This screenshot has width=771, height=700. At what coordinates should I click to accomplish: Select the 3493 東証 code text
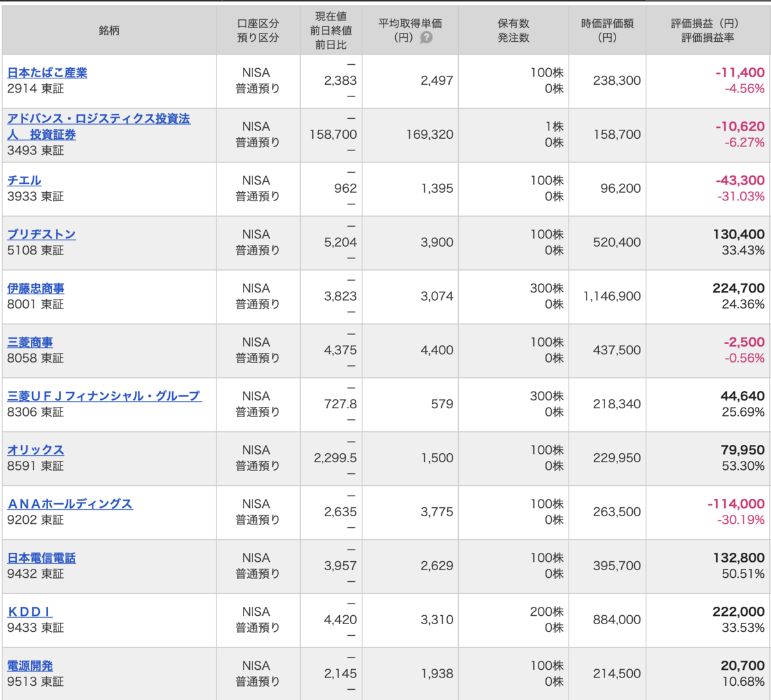point(35,150)
